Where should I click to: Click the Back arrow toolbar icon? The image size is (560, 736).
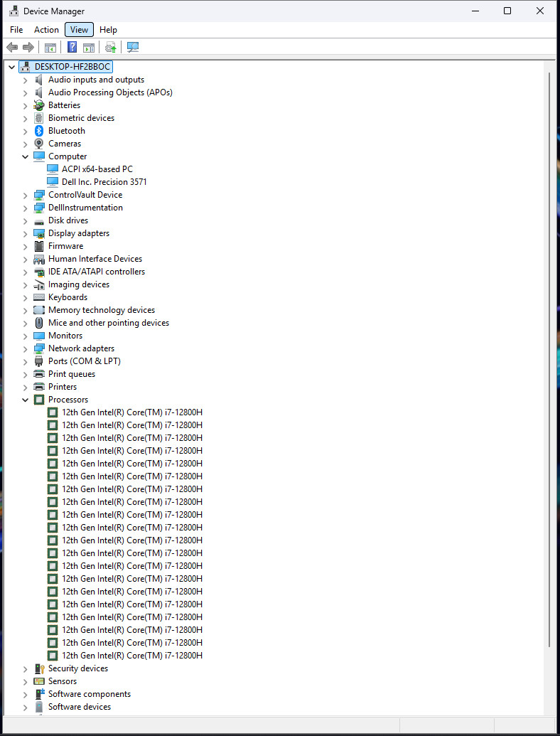pyautogui.click(x=12, y=47)
